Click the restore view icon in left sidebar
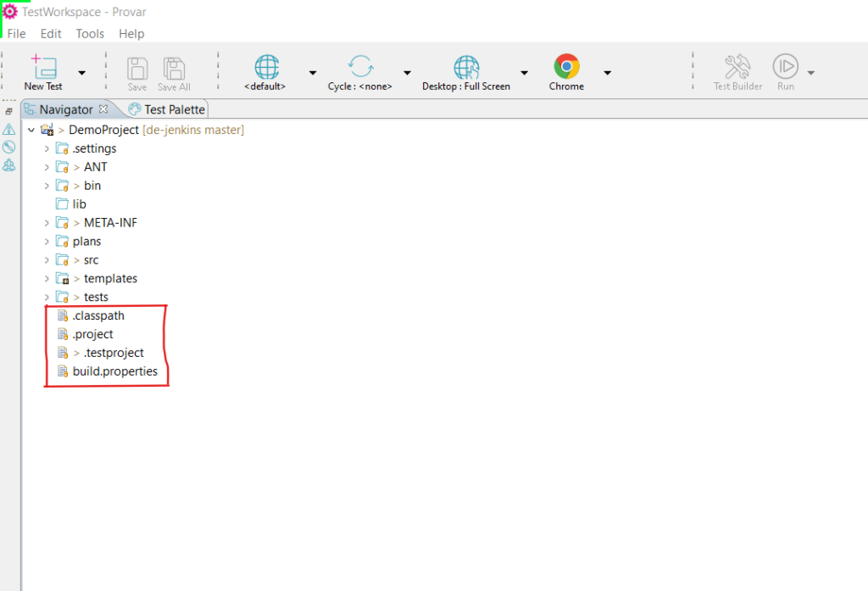Screen dimensions: 868x591 (8, 111)
